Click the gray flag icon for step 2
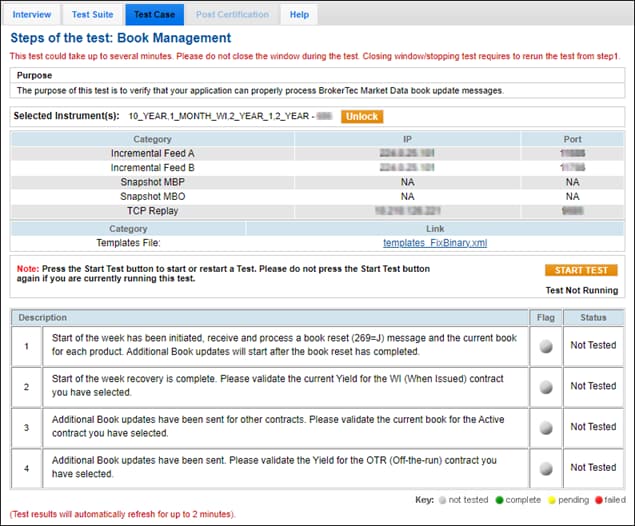Screen dimensions: 635x526 point(545,387)
